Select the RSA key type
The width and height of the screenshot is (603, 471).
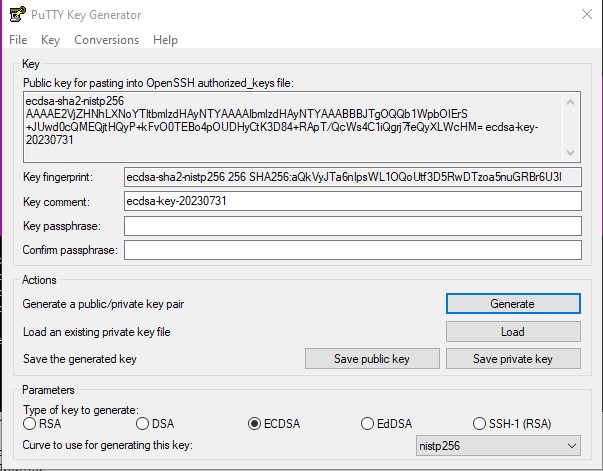(x=42, y=424)
